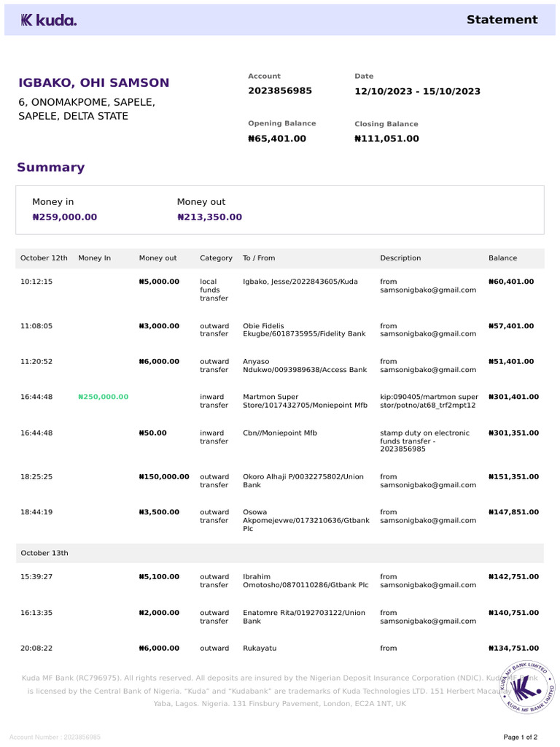Click the opening balance amount ₦65,401.00
Image resolution: width=560 pixels, height=747 pixels.
point(277,139)
